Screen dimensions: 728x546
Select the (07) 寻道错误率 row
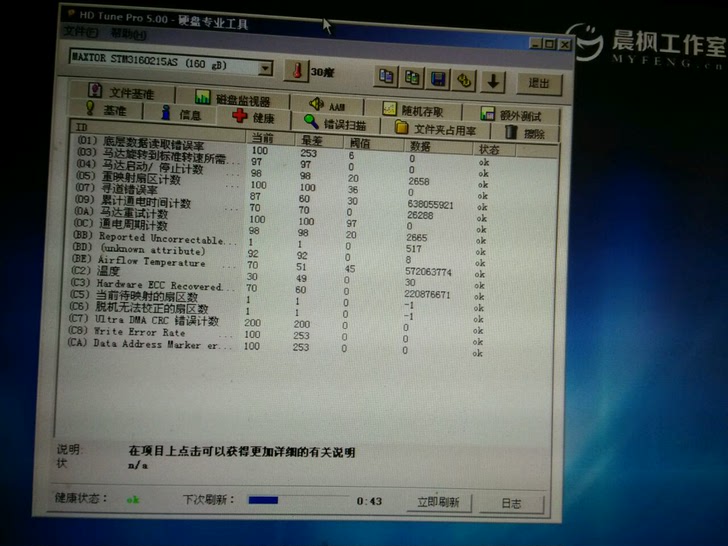[280, 197]
